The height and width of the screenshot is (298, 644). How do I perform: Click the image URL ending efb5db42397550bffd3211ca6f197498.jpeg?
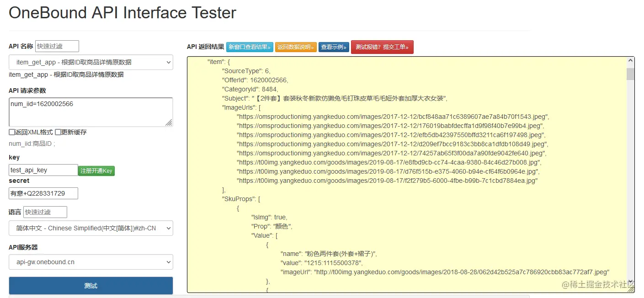tap(391, 135)
